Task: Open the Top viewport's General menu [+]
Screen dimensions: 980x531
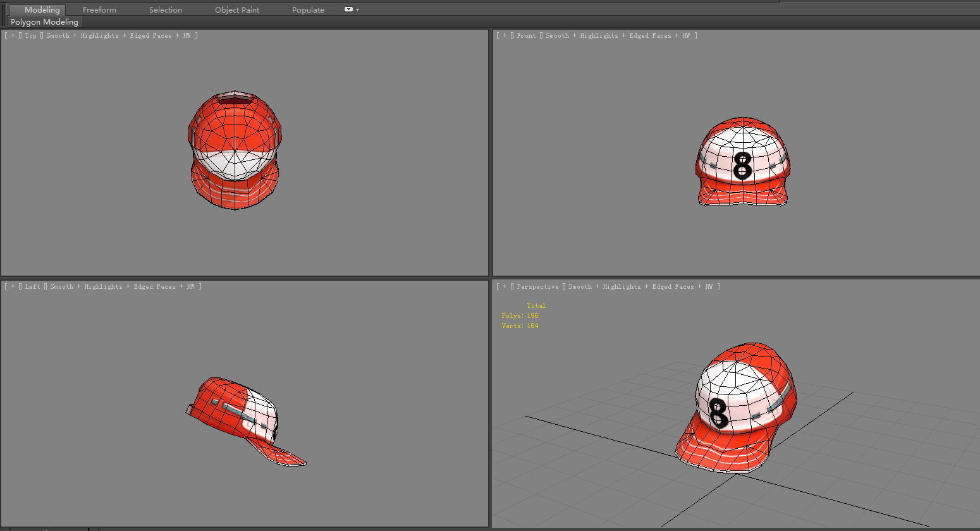Action: pyautogui.click(x=12, y=35)
